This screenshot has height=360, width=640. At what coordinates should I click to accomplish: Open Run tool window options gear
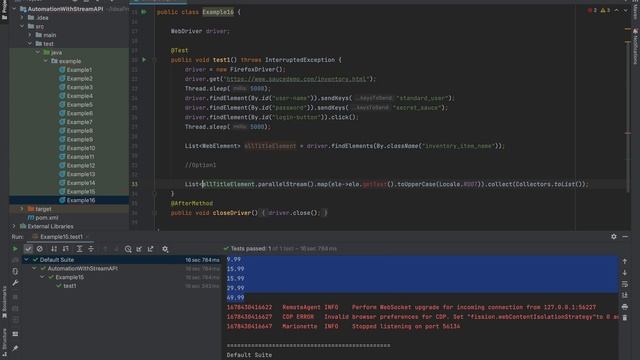pos(613,236)
